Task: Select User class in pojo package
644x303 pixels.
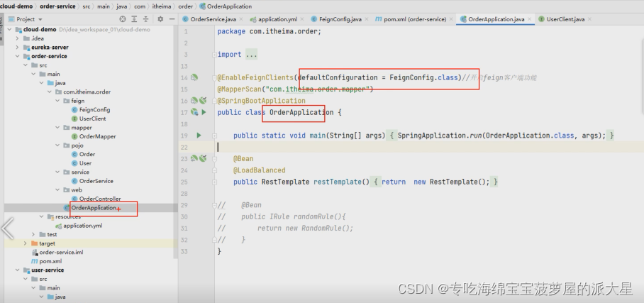Action: (x=85, y=163)
